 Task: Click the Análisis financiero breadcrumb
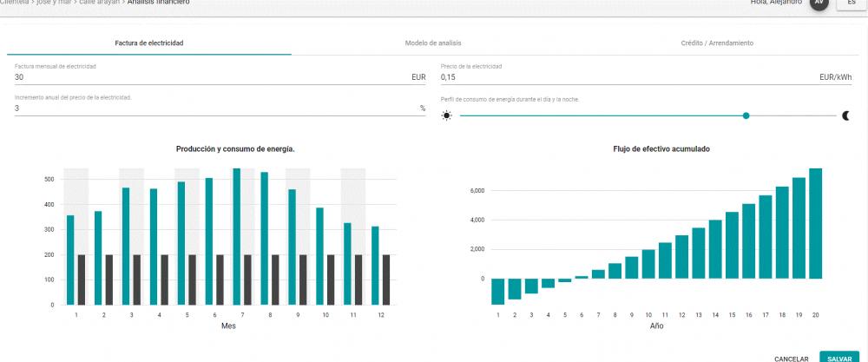click(x=158, y=3)
